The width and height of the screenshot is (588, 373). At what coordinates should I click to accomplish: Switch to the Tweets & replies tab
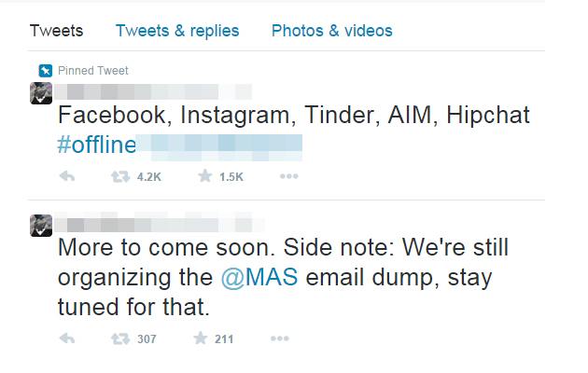[177, 31]
